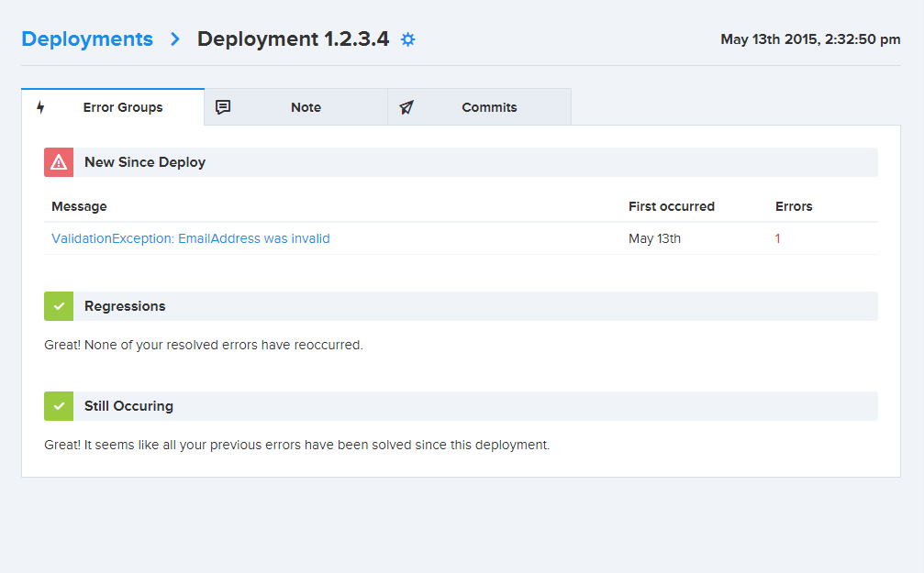Click the deployment timestamp May 13th 2015, 2:32:50 pm
The height and width of the screenshot is (573, 924).
[x=810, y=39]
